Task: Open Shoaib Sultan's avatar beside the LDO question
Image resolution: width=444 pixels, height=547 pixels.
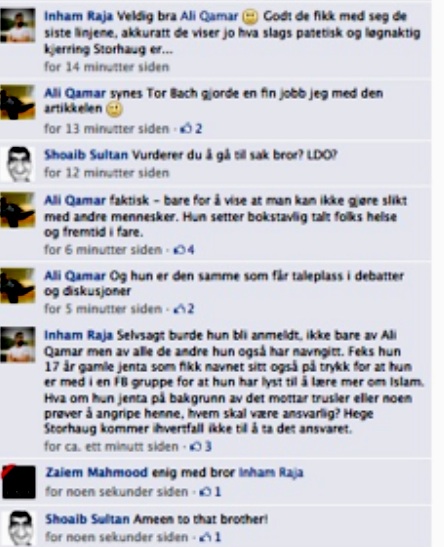Action: [x=18, y=164]
